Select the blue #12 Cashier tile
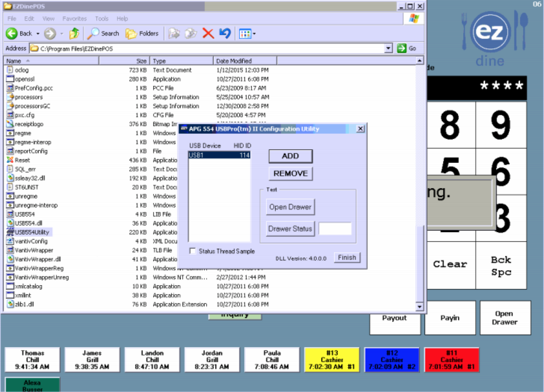544x392 pixels. (x=392, y=360)
